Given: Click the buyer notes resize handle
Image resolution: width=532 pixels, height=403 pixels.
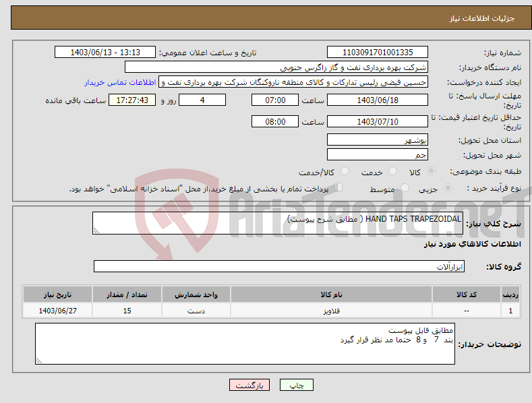Looking at the screenshot, I should 39,361.
